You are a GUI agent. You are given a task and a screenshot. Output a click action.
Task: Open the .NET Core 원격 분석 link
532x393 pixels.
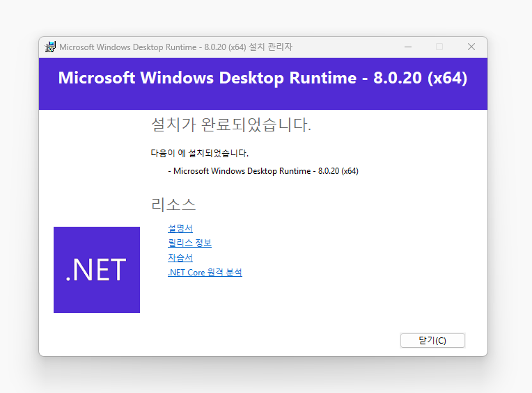(x=205, y=273)
